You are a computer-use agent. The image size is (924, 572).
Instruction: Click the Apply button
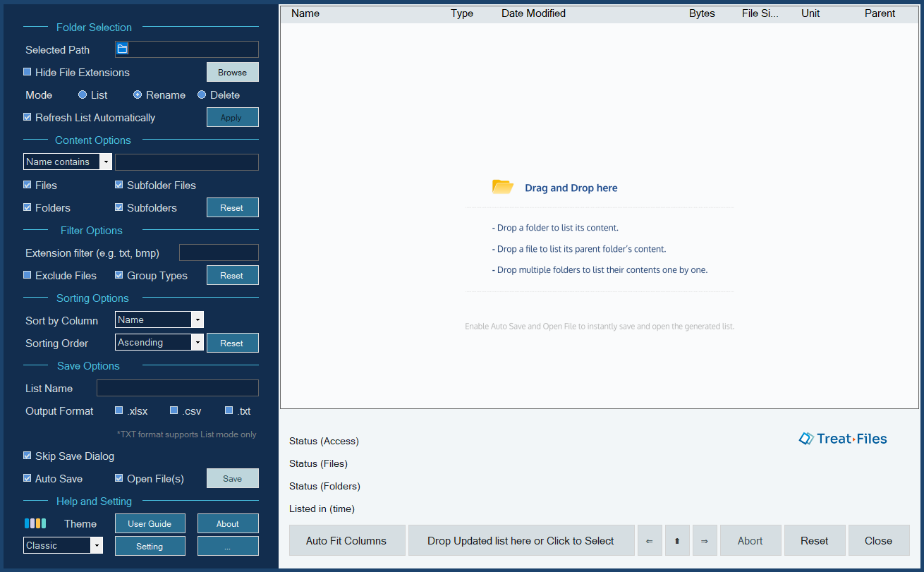click(233, 117)
